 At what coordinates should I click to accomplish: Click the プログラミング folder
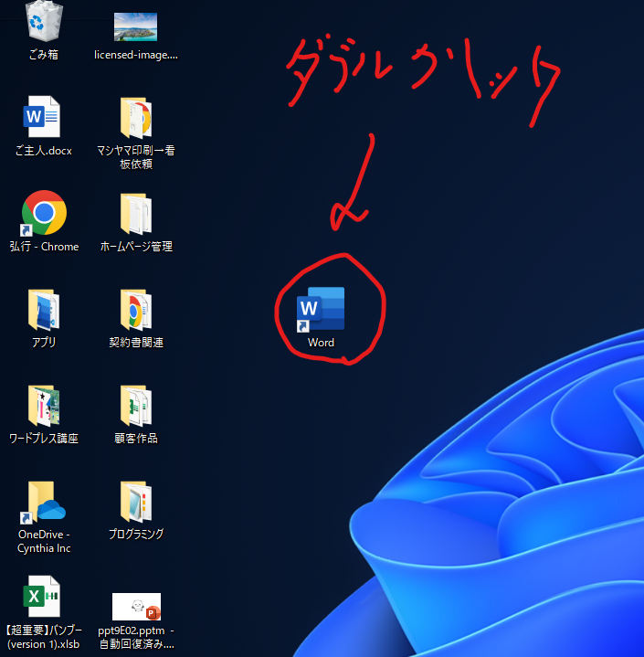(x=135, y=502)
